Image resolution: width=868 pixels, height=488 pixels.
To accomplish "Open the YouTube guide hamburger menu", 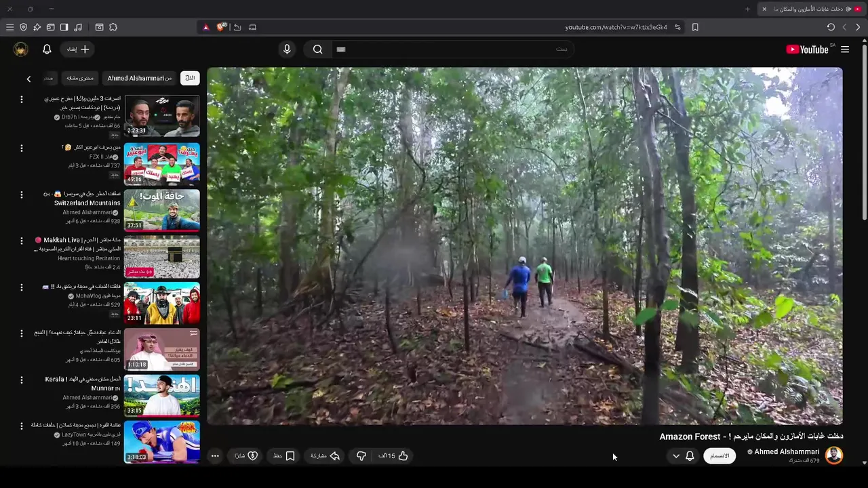I will tap(845, 49).
